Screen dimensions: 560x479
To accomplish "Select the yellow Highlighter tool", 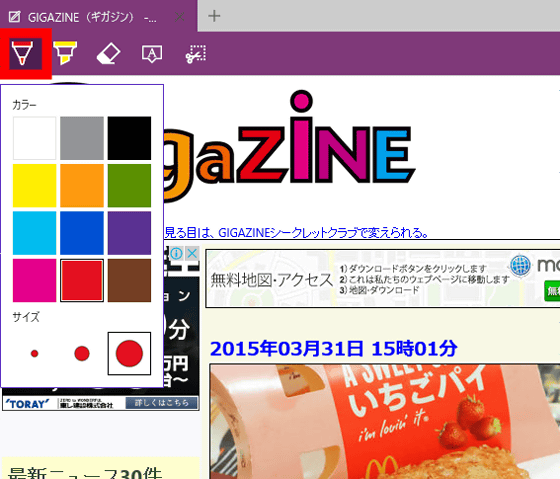I will click(x=65, y=53).
